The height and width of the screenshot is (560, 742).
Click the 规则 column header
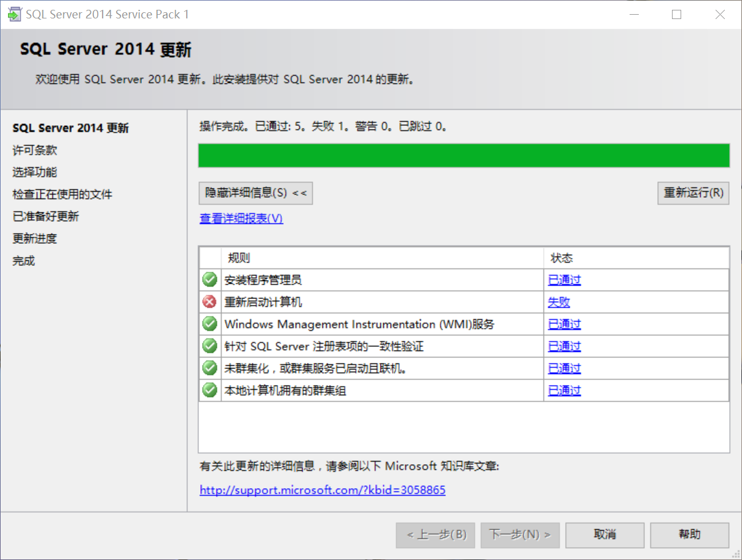[382, 258]
